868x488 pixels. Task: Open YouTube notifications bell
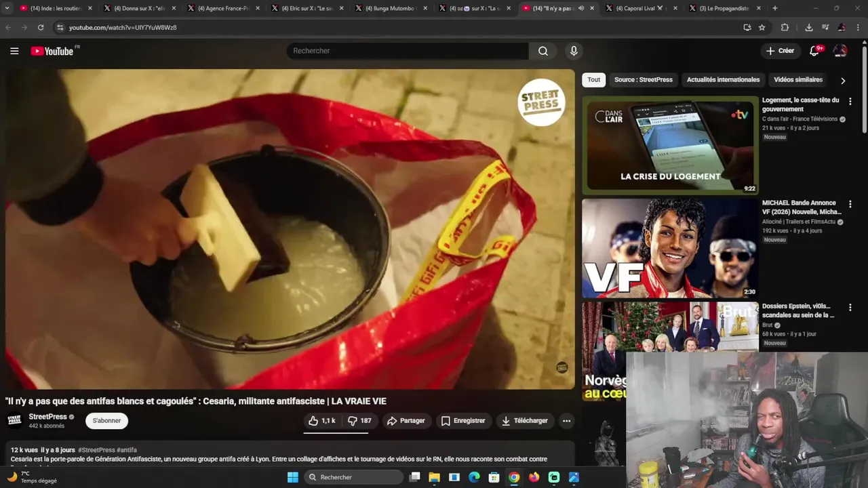coord(814,51)
